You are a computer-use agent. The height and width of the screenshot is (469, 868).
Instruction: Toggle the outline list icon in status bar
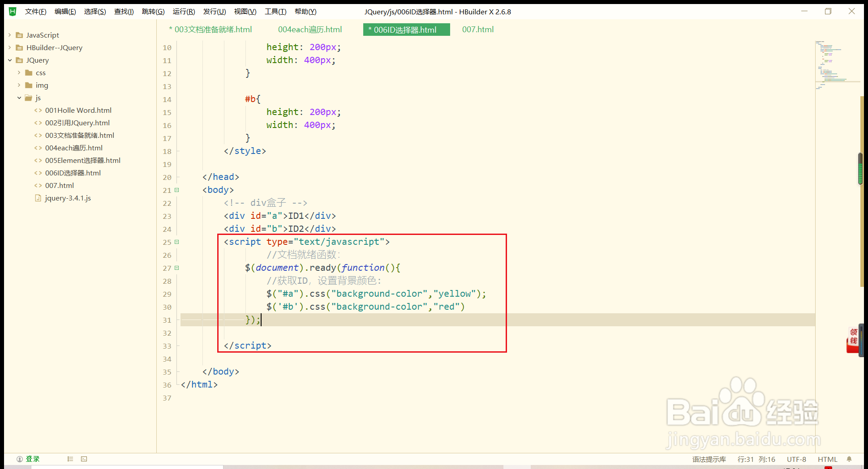(70, 459)
